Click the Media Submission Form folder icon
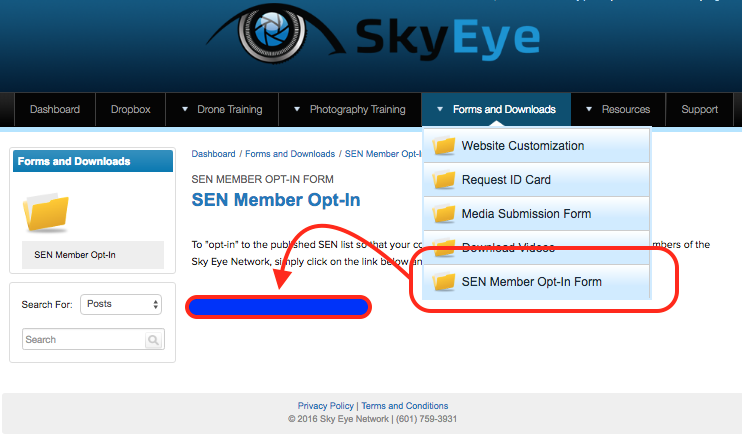The height and width of the screenshot is (441, 742). point(443,214)
